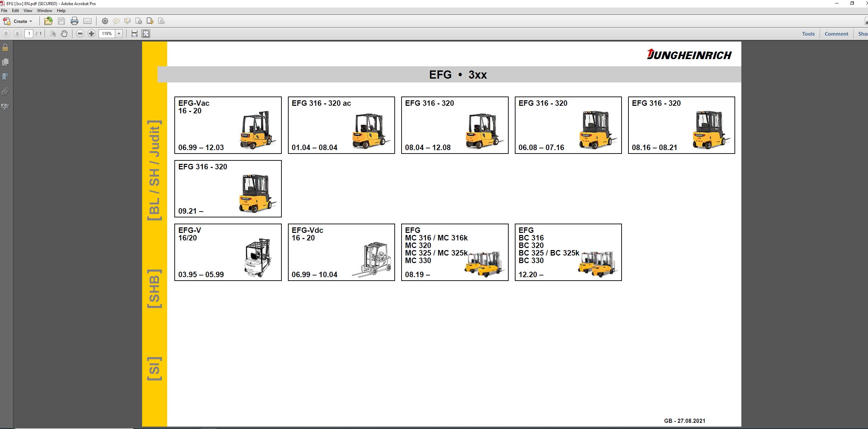Click the security lock panel icon

(x=5, y=47)
